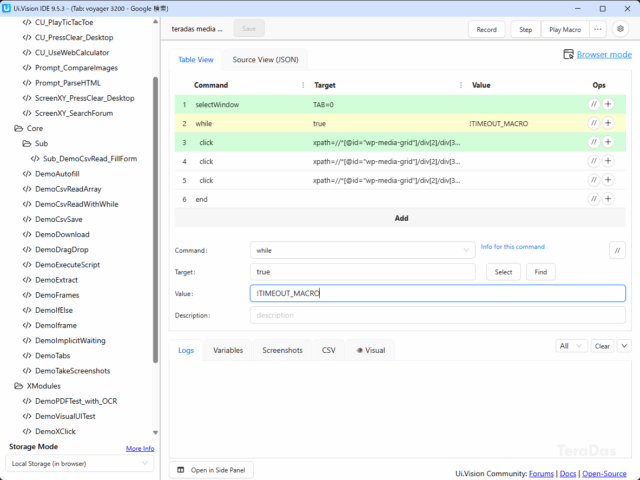The image size is (640, 480).
Task: Open the Variables tab
Action: click(x=228, y=350)
